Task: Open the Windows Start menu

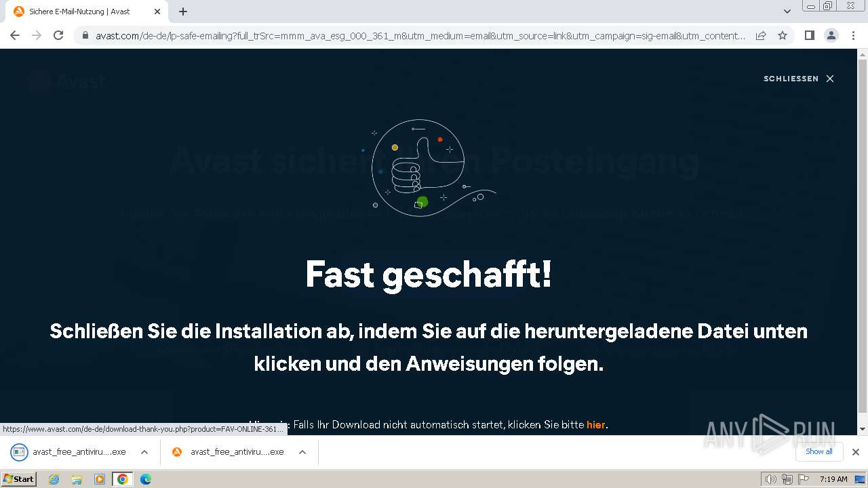Action: point(19,479)
